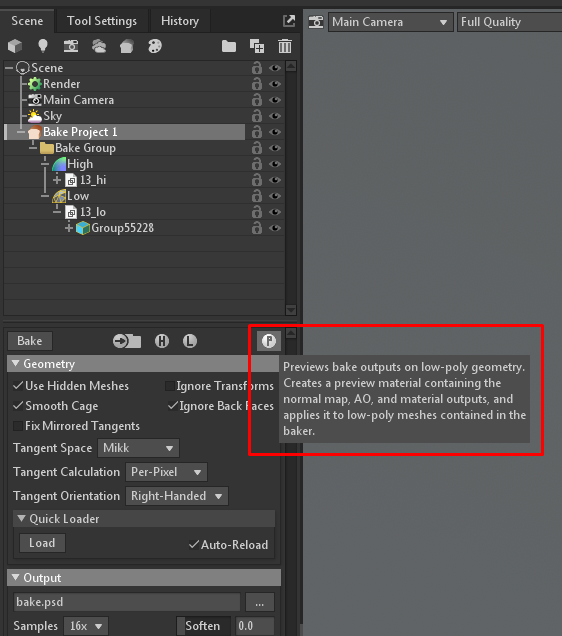This screenshot has width=562, height=636.
Task: Collapse the Quick Loader section
Action: tap(22, 518)
